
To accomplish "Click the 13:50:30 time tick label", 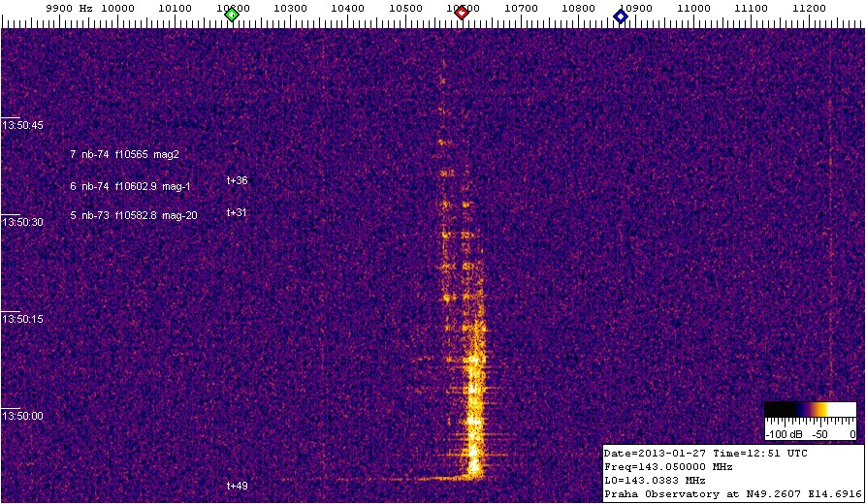I will (x=21, y=223).
